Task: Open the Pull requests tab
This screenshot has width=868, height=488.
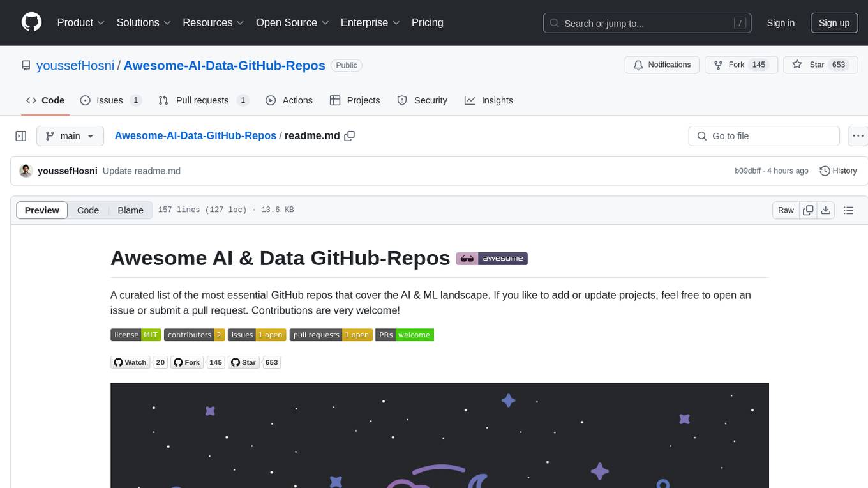Action: tap(204, 100)
